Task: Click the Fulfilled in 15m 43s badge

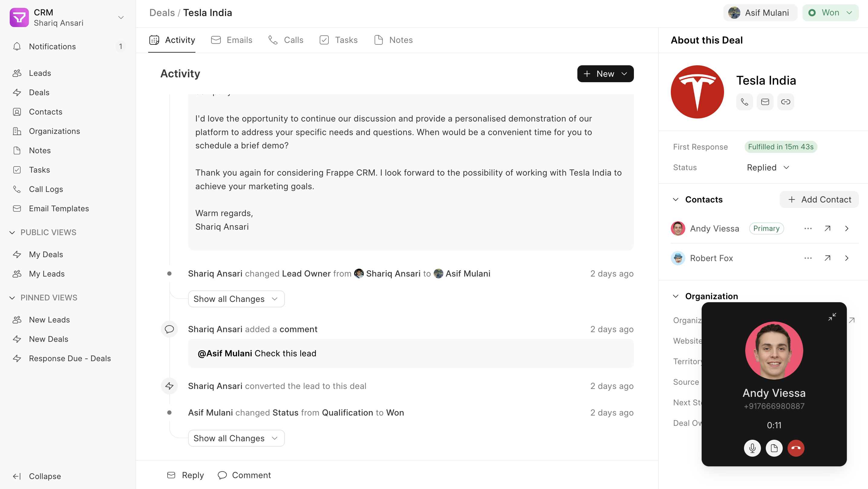Action: (781, 147)
